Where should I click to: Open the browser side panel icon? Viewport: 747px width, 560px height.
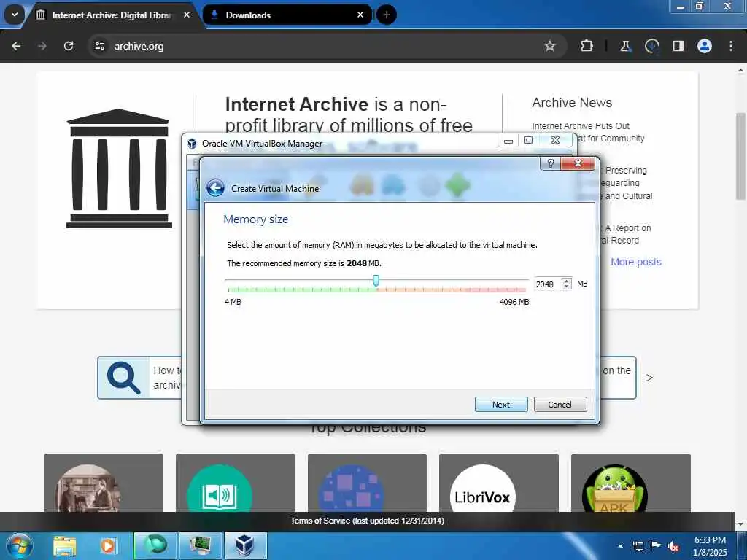[678, 46]
